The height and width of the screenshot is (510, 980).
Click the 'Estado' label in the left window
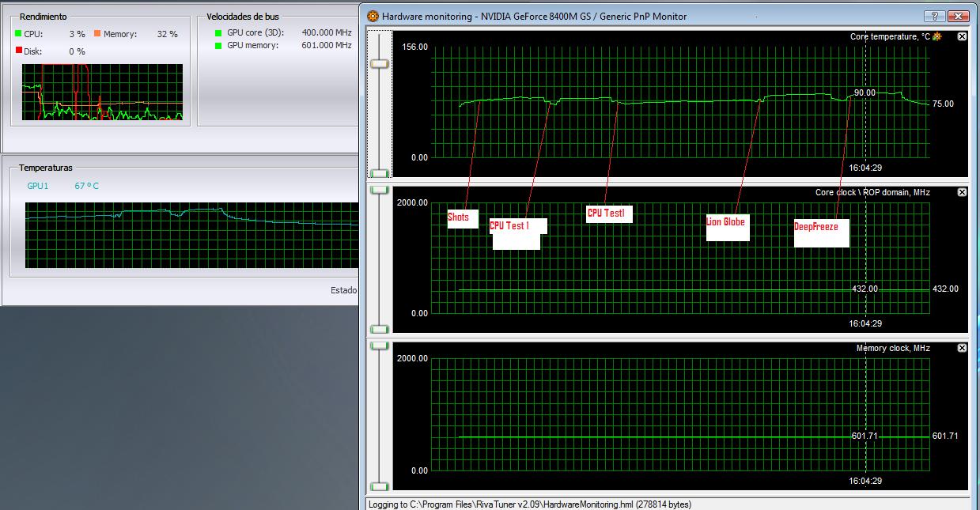click(343, 290)
